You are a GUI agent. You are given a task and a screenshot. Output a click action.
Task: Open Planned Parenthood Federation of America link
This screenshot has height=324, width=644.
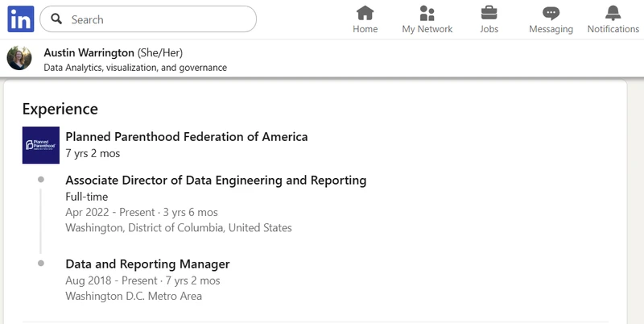(x=186, y=137)
